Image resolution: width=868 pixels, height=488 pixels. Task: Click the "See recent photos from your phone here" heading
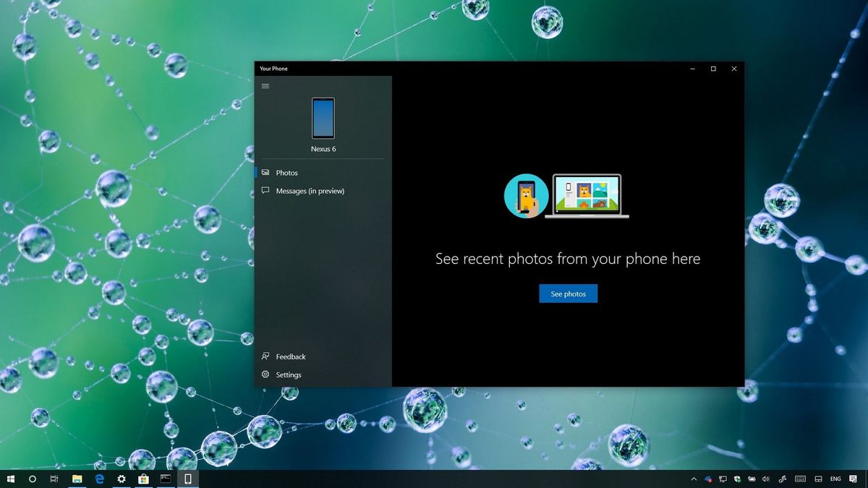click(x=568, y=258)
